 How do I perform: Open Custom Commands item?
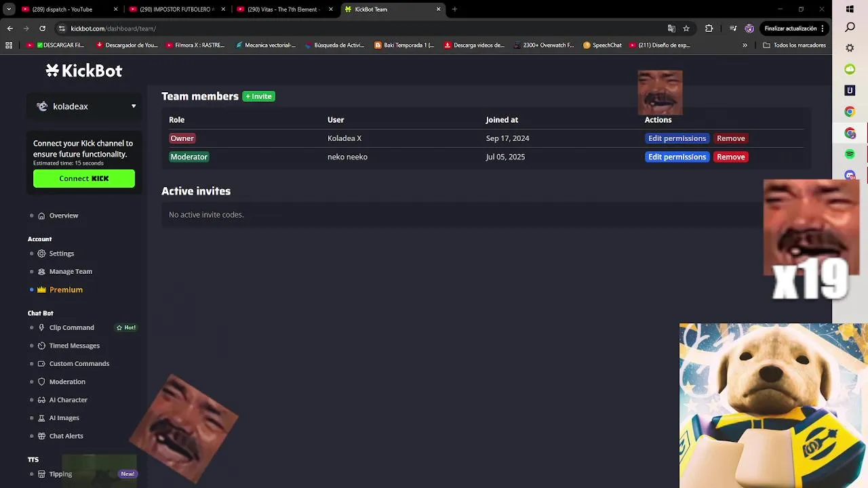73,364
